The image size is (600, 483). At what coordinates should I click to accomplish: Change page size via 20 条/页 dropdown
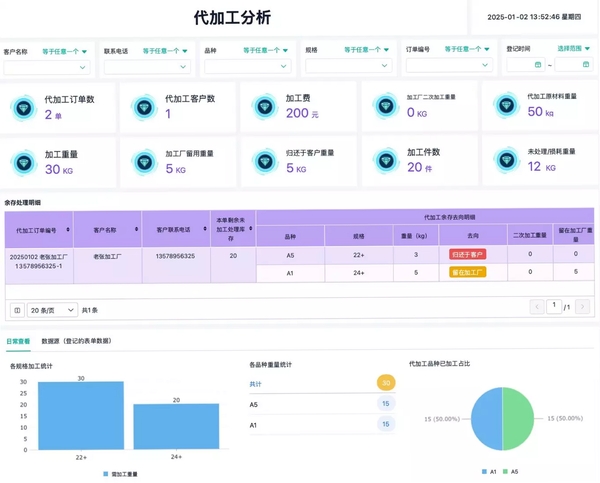[52, 310]
